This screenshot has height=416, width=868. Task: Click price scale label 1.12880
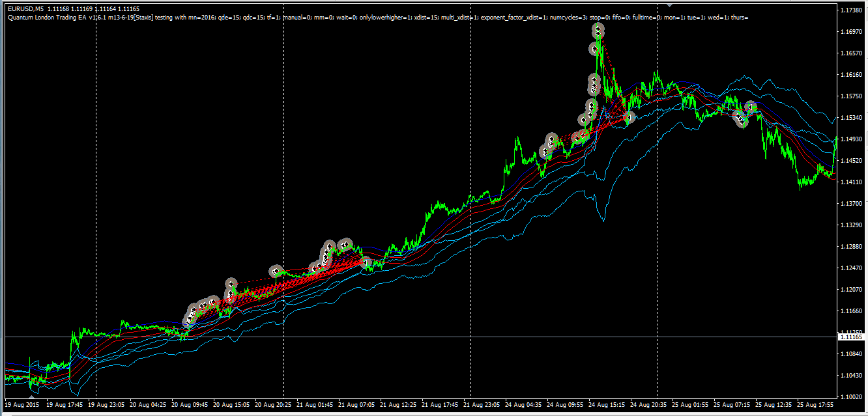point(851,247)
